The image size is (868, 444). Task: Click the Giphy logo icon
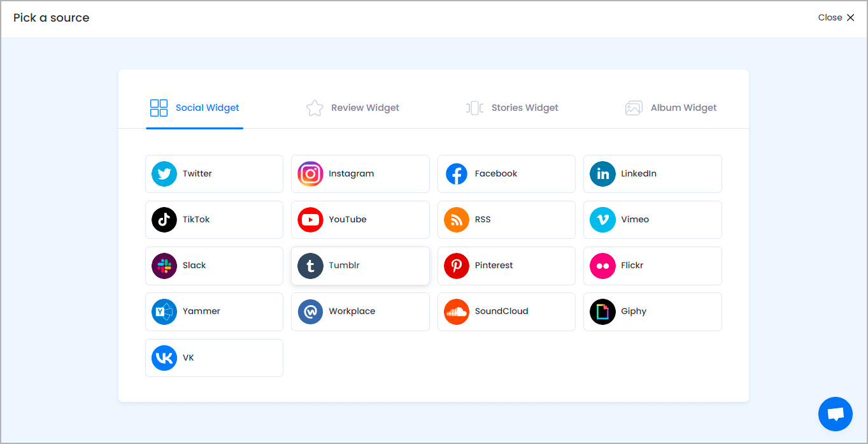[602, 312]
